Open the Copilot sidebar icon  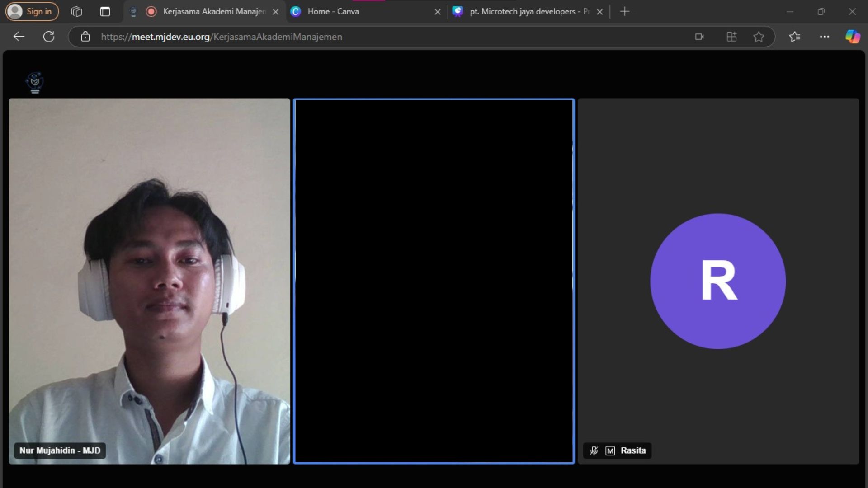[x=853, y=37]
